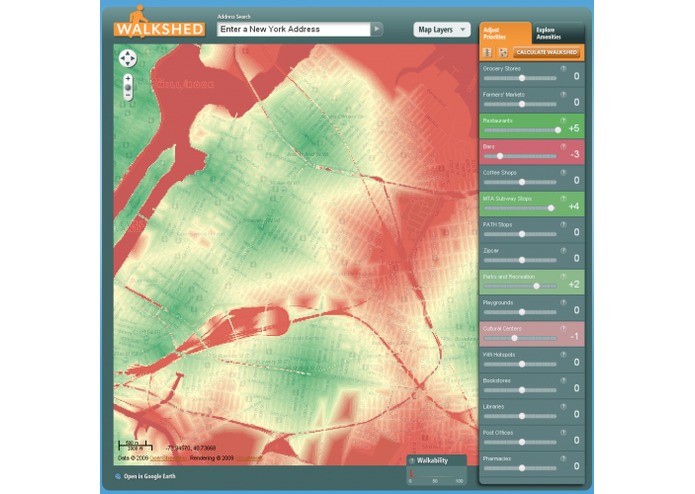This screenshot has height=494, width=695.
Task: Click the Walkshed logo
Action: click(x=159, y=24)
